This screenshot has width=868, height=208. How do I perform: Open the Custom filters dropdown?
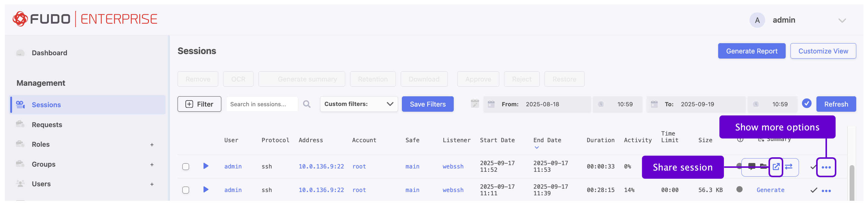click(x=358, y=104)
